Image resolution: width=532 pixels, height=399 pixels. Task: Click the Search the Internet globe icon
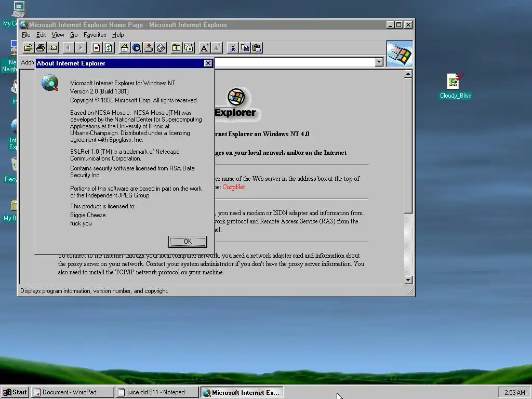(x=137, y=48)
